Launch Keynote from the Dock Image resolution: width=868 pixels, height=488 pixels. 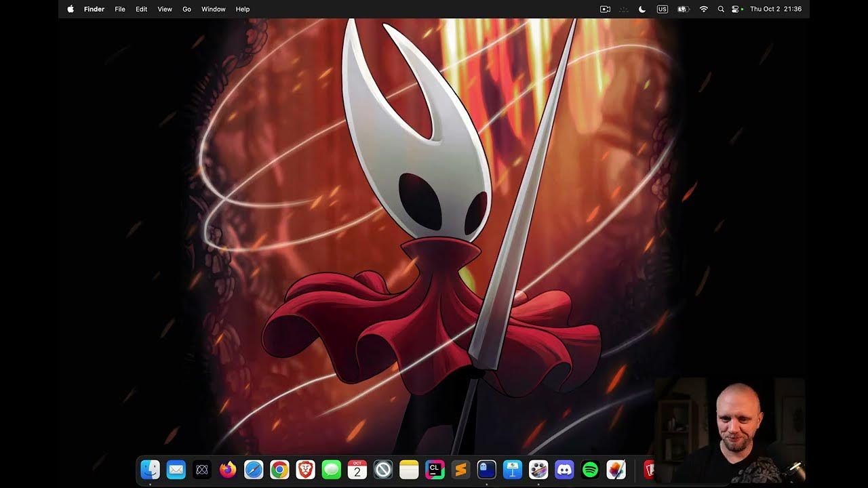pyautogui.click(x=513, y=469)
